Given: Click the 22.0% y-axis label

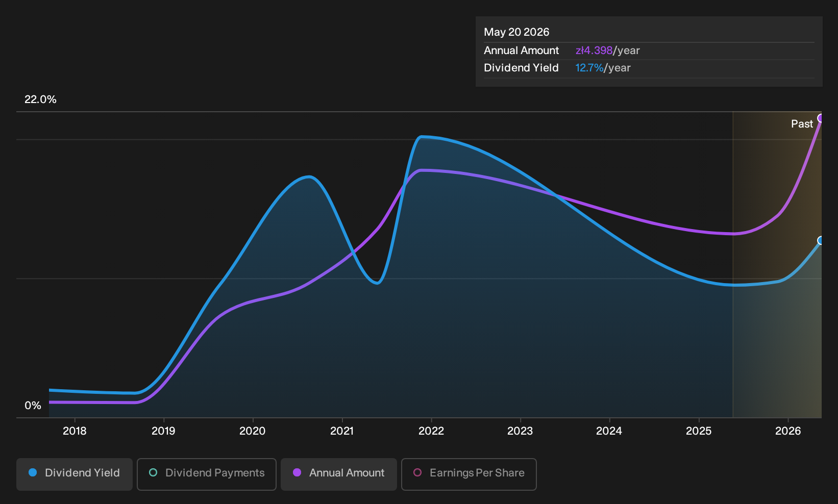Looking at the screenshot, I should [x=40, y=99].
